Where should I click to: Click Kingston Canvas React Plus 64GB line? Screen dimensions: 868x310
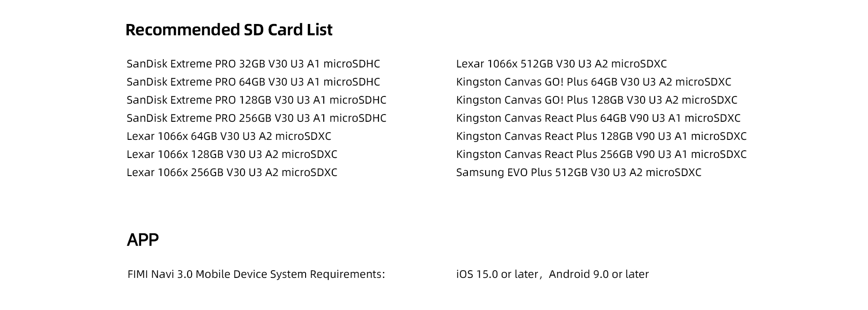[x=598, y=118]
